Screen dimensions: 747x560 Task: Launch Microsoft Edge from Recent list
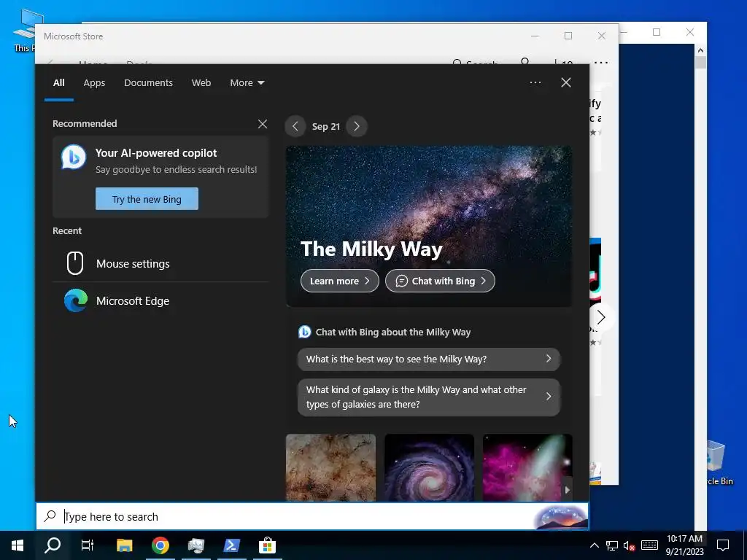160,301
